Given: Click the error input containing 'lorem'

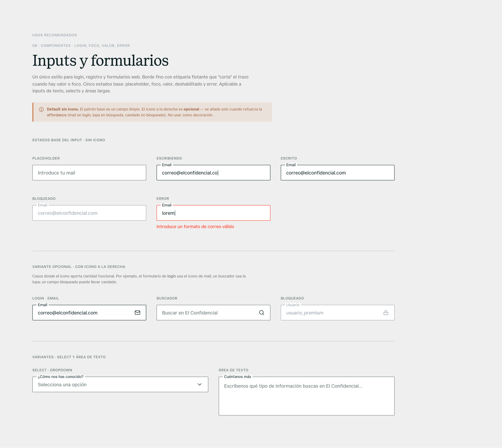Looking at the screenshot, I should click(213, 213).
